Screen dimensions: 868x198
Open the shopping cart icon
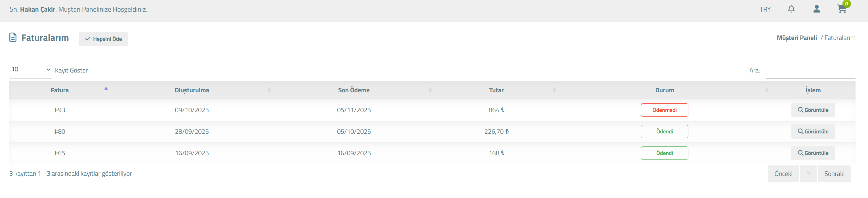tap(842, 9)
